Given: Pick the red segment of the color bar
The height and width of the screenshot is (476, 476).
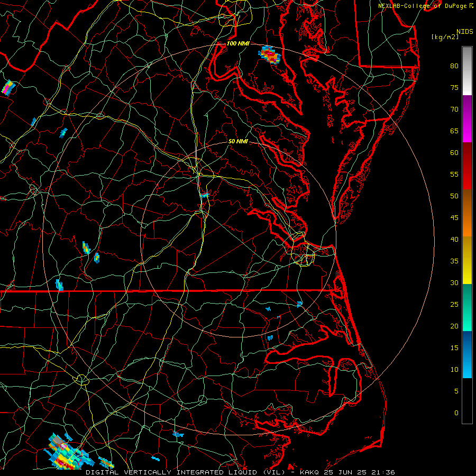Looking at the screenshot, I should pyautogui.click(x=467, y=166).
